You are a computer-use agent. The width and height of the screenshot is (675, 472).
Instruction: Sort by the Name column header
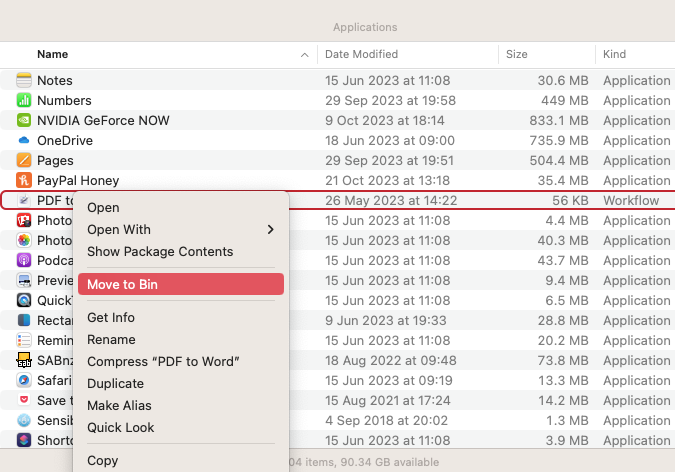click(x=53, y=54)
